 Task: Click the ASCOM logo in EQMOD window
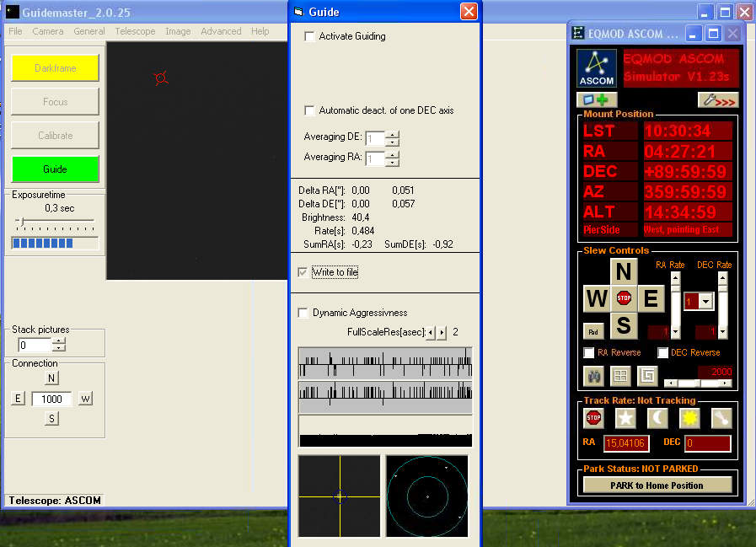coord(597,68)
